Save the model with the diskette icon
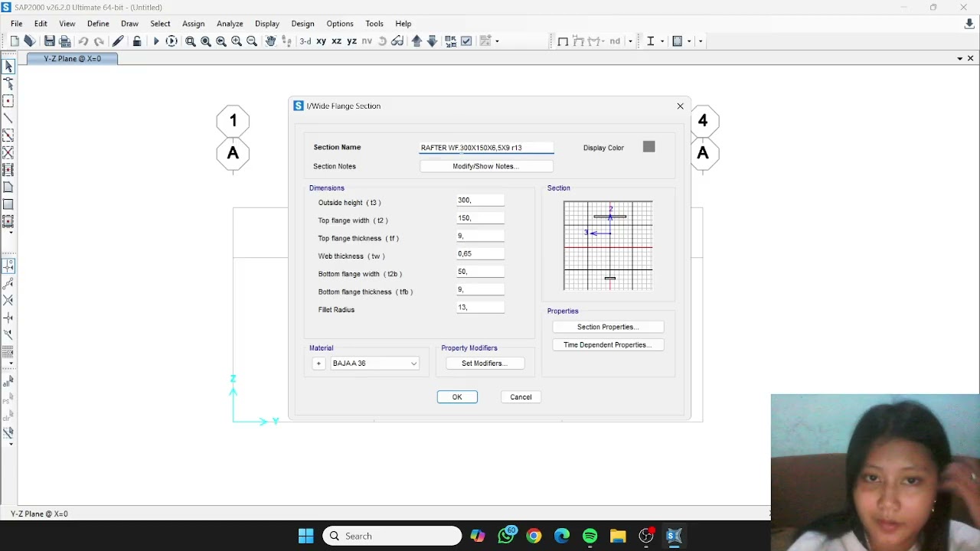980x551 pixels. click(50, 41)
